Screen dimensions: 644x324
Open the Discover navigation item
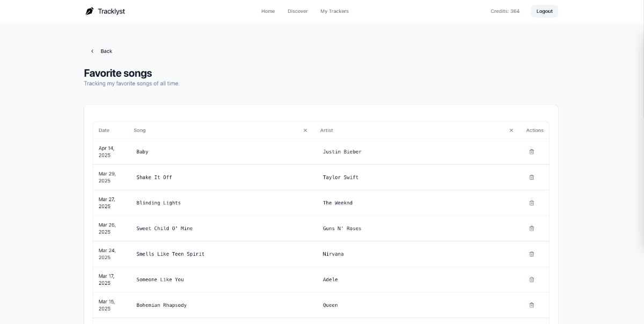point(298,11)
